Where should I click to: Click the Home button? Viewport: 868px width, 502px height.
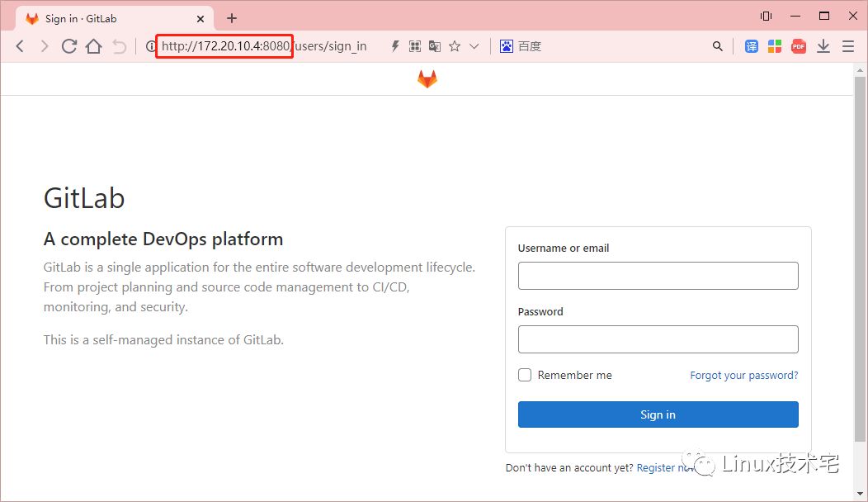[93, 45]
